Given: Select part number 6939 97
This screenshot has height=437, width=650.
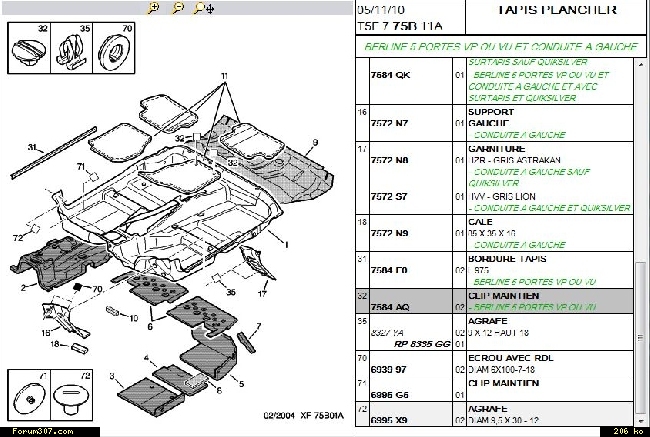Looking at the screenshot, I should 388,369.
